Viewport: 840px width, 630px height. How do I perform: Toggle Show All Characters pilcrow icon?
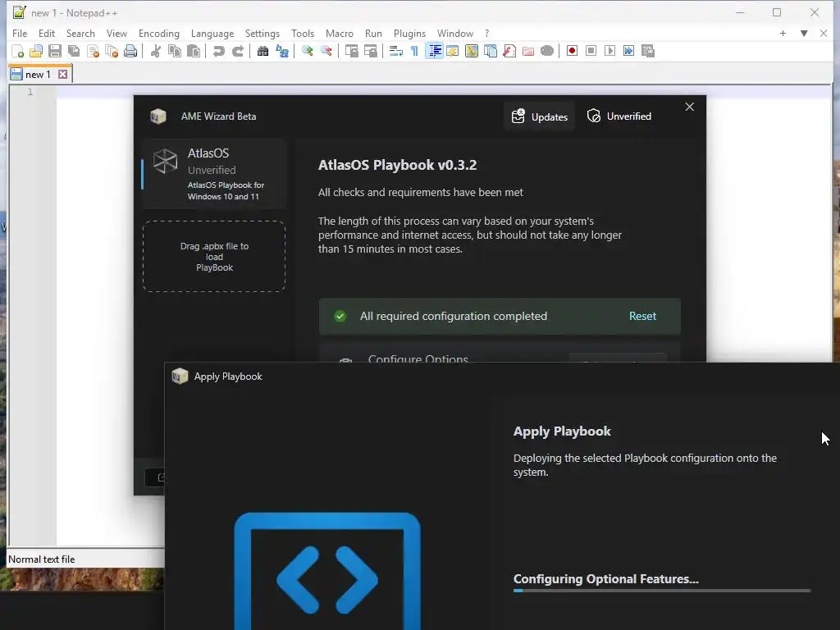point(414,51)
